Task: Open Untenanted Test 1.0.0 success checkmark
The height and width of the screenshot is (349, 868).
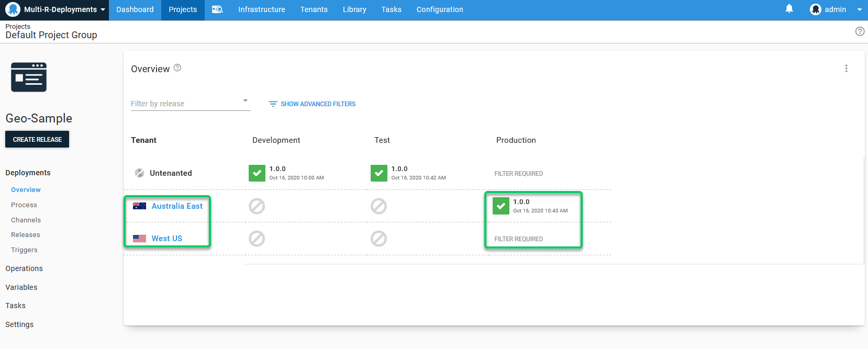Action: [x=379, y=173]
